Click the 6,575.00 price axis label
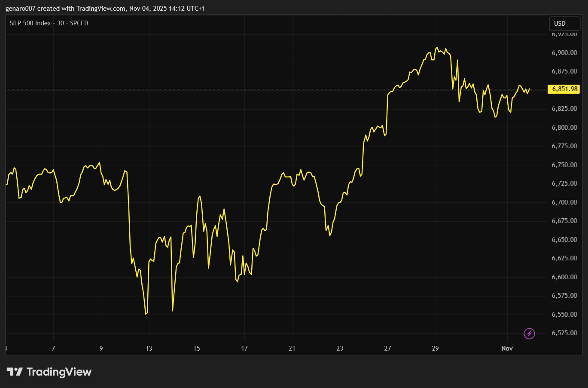 tap(564, 296)
